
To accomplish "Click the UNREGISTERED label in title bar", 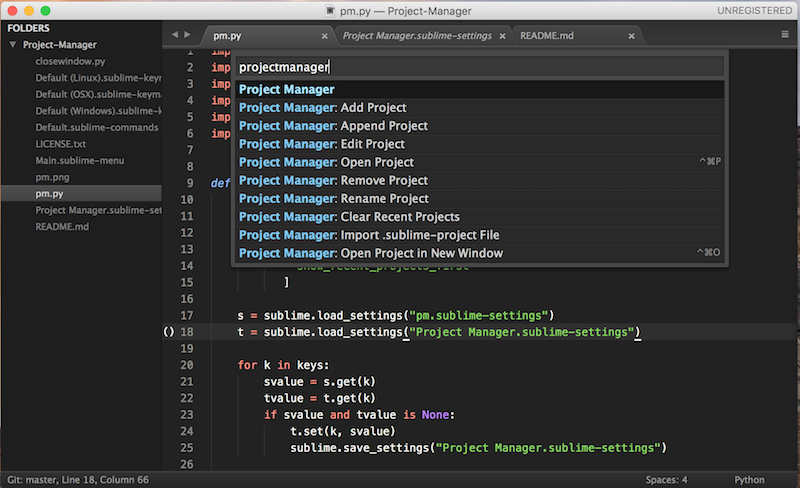I will click(755, 11).
